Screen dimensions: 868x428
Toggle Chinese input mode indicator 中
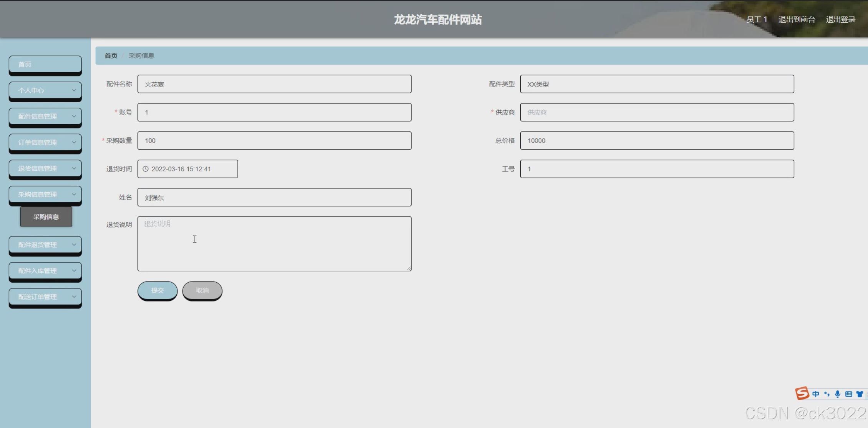816,394
